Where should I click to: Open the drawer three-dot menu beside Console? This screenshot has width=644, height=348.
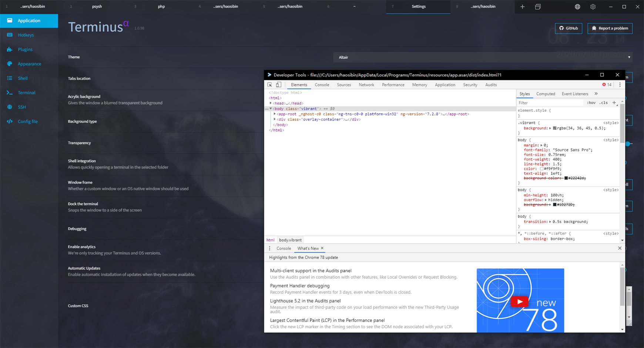point(270,249)
